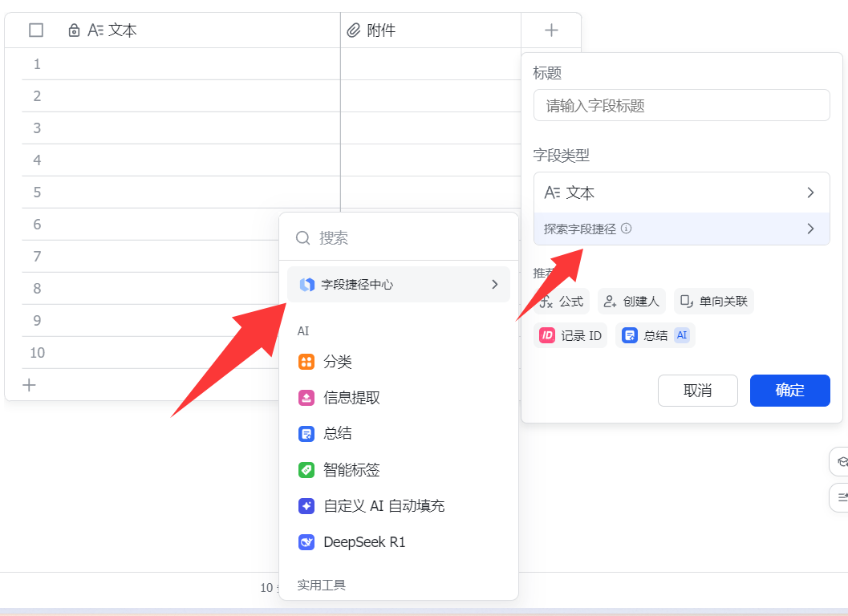The image size is (848, 616).
Task: Click the 自定义 AI 自动填充 sparkle icon
Action: (x=306, y=506)
